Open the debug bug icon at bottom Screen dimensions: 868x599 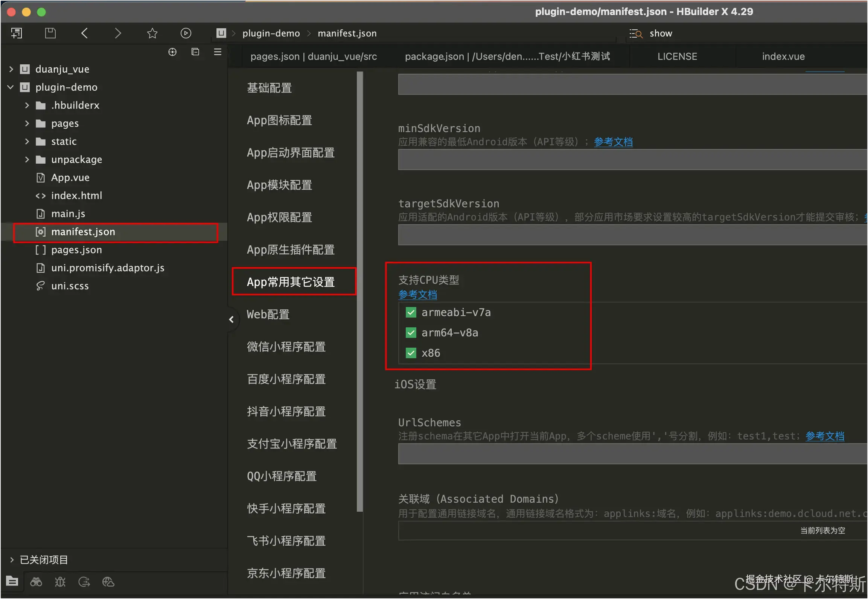click(x=60, y=582)
